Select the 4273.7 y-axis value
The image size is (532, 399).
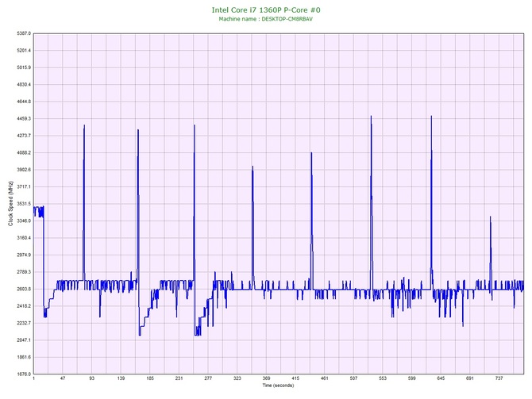[24, 136]
